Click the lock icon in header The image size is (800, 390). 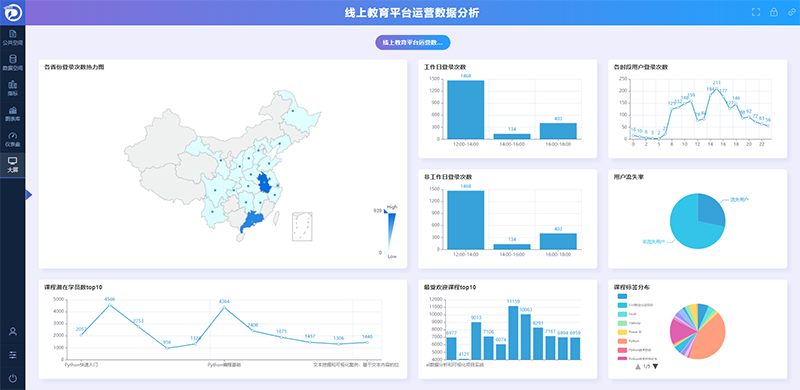[x=774, y=12]
